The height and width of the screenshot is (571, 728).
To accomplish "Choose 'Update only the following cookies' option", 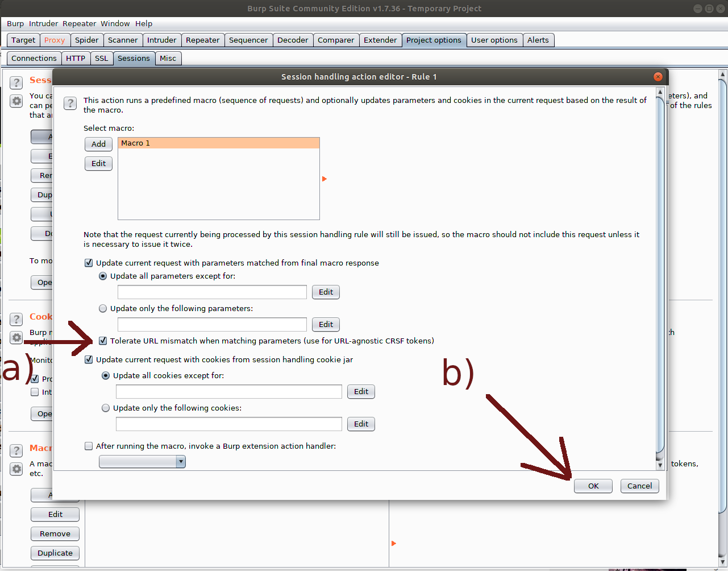I will [x=106, y=408].
